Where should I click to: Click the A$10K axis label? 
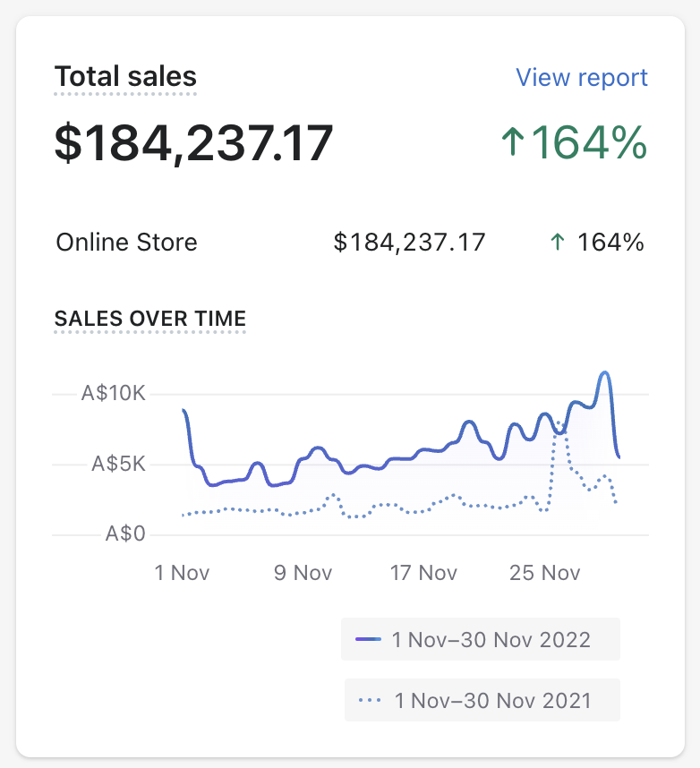(x=111, y=394)
